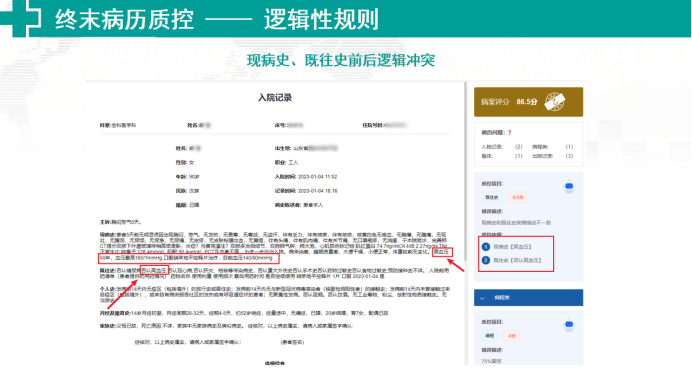Click 否认高血压 text in 既往史 paragraph
This screenshot has width=692, height=389.
[154, 270]
